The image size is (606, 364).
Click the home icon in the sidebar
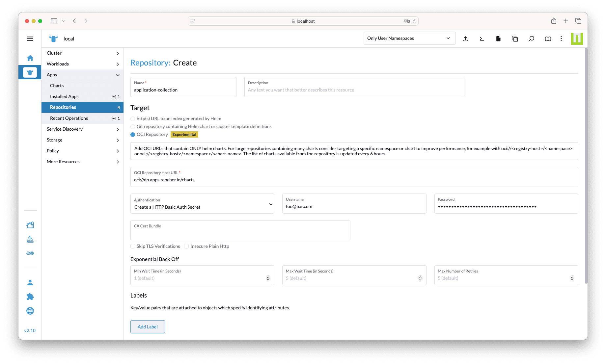(x=30, y=58)
